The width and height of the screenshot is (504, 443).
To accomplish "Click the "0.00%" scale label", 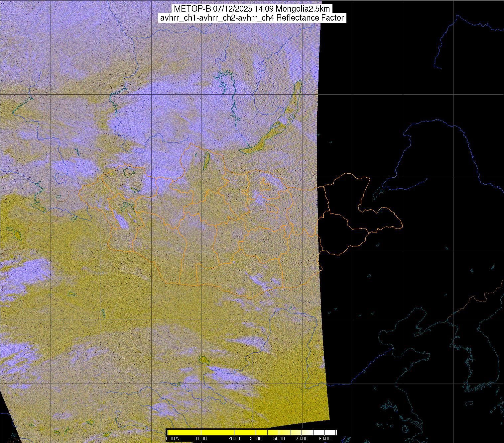I will click(173, 439).
